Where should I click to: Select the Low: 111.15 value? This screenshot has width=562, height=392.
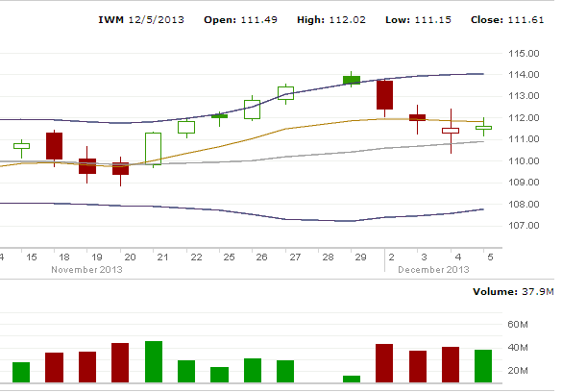(418, 20)
